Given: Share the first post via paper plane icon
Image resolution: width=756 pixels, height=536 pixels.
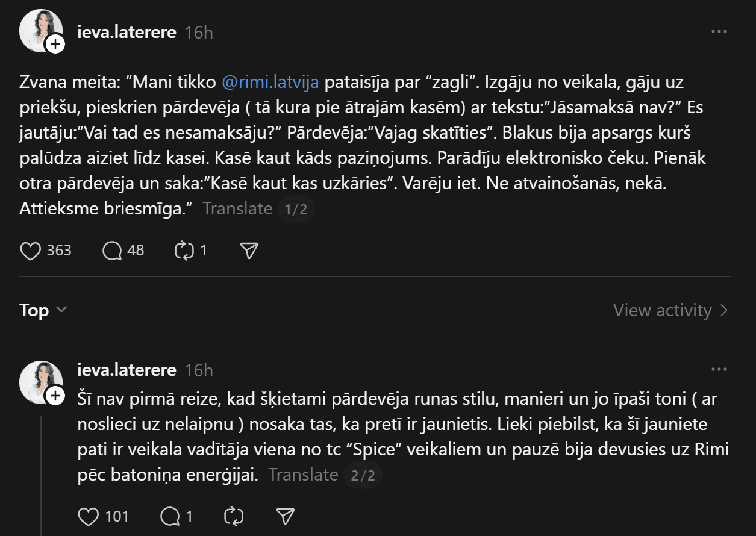Looking at the screenshot, I should [x=249, y=251].
